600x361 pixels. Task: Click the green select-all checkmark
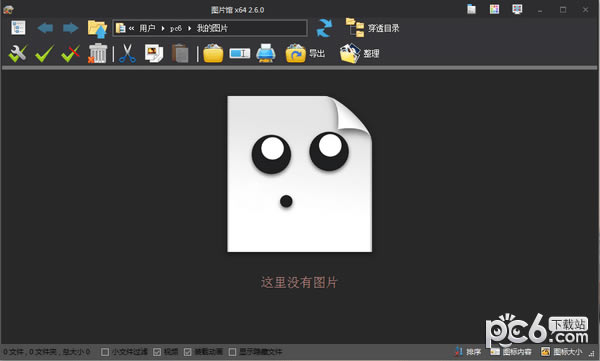44,53
